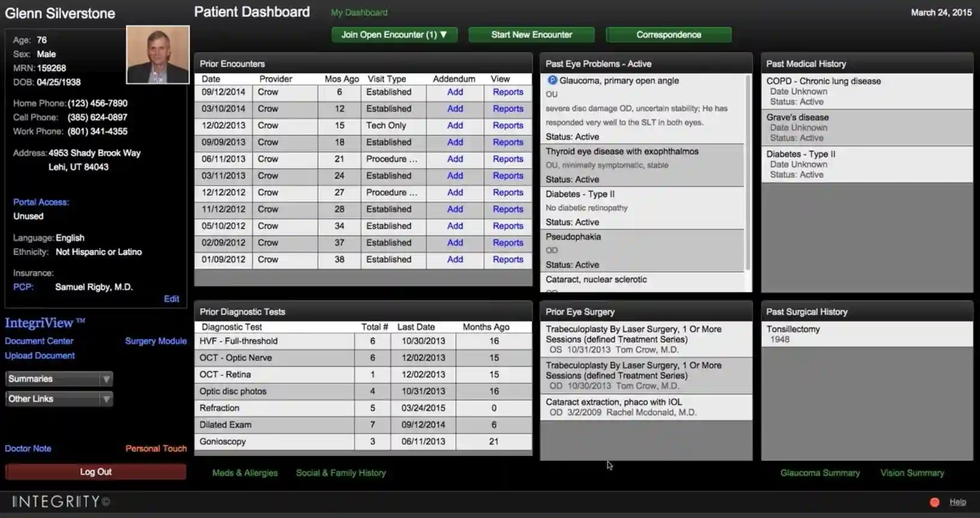Go to My Dashboard link
The width and height of the screenshot is (980, 518).
(359, 13)
